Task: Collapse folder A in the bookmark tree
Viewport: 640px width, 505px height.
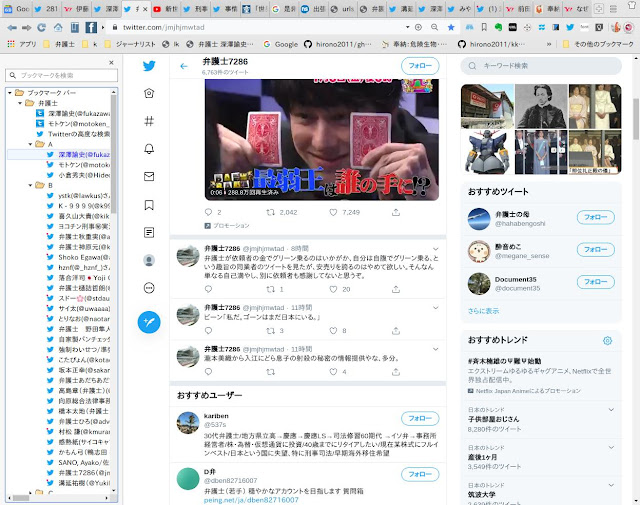Action: coord(30,144)
